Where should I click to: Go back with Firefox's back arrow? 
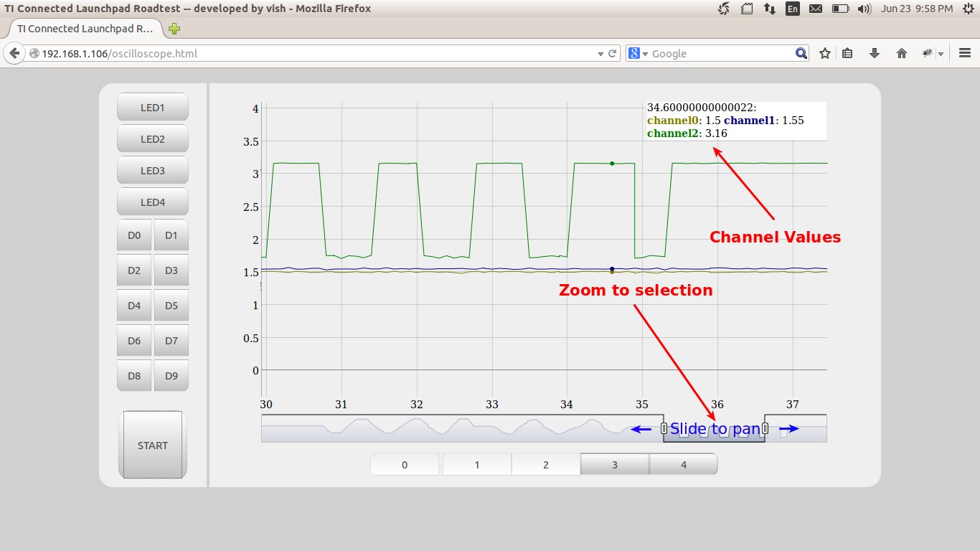click(14, 54)
